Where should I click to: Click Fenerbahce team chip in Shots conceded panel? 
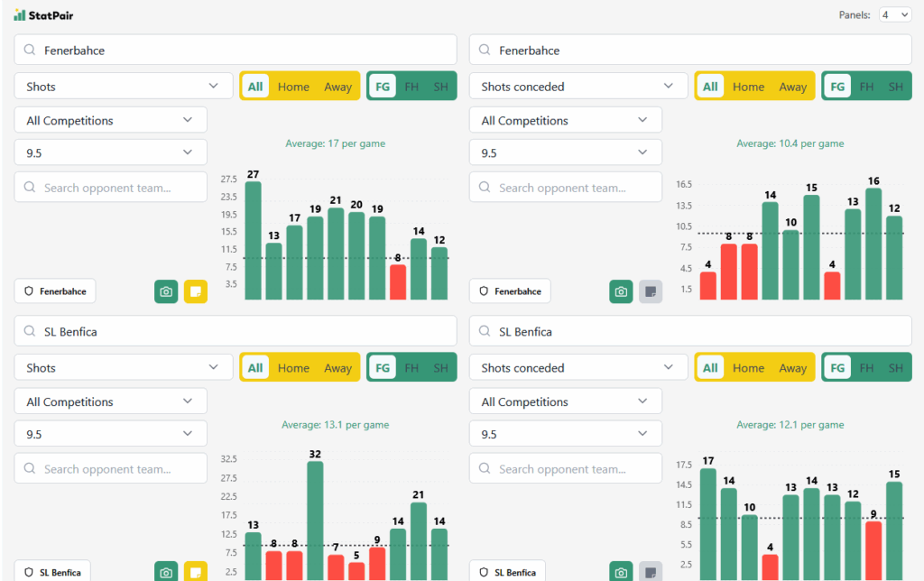[510, 291]
